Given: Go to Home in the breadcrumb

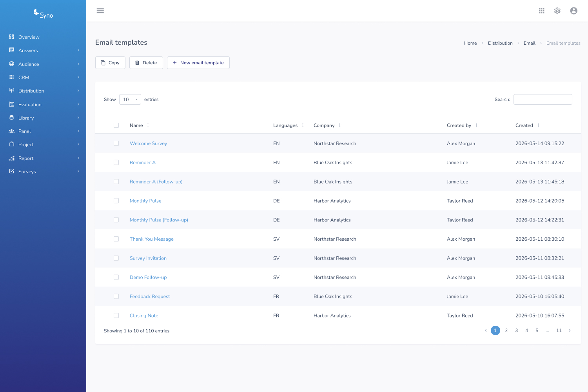Looking at the screenshot, I should tap(470, 43).
